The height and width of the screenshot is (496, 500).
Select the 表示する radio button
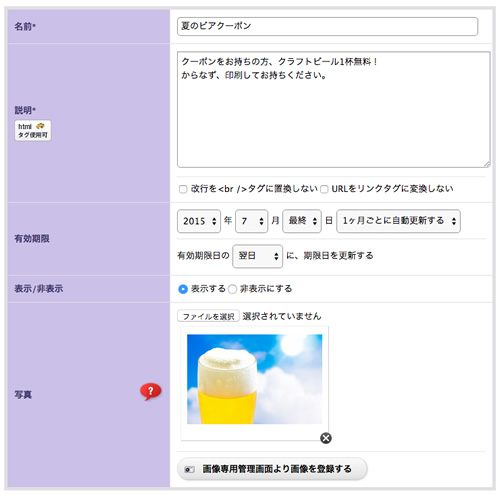tap(183, 289)
